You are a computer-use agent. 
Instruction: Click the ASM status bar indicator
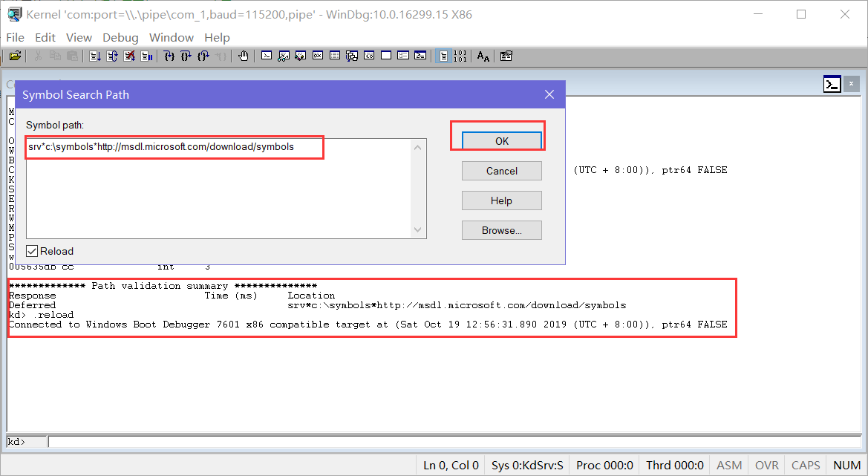[x=729, y=466]
